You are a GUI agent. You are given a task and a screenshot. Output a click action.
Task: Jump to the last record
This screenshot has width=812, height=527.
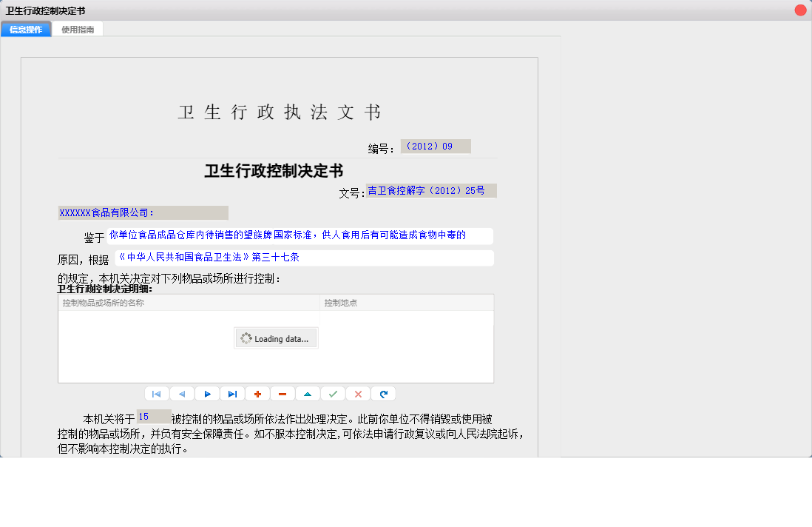(233, 393)
